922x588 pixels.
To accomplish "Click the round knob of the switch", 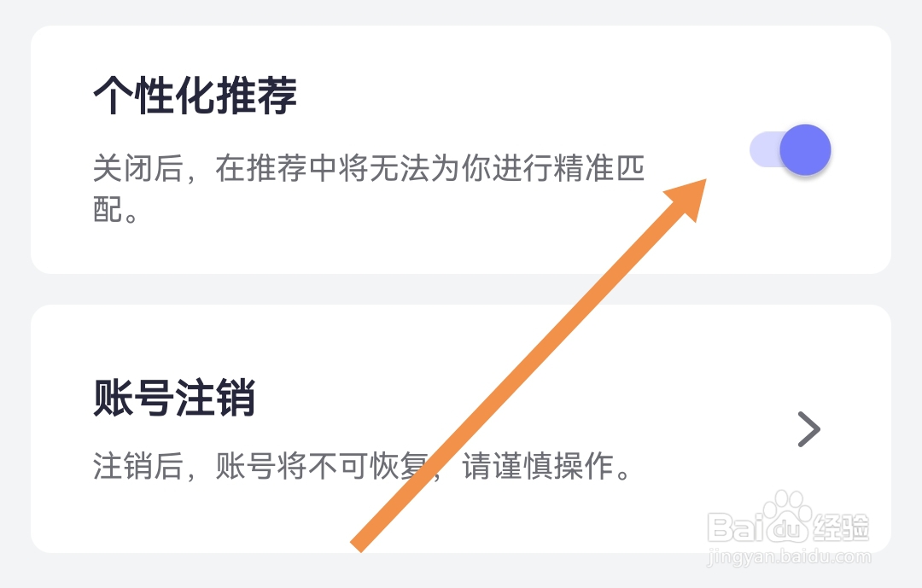I will pos(806,150).
